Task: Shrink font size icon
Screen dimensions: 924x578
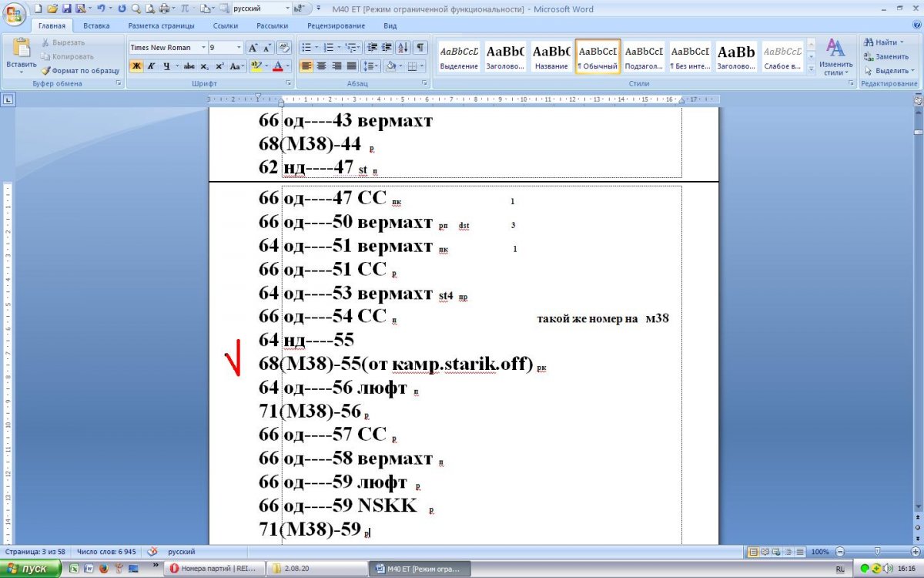Action: pyautogui.click(x=267, y=47)
